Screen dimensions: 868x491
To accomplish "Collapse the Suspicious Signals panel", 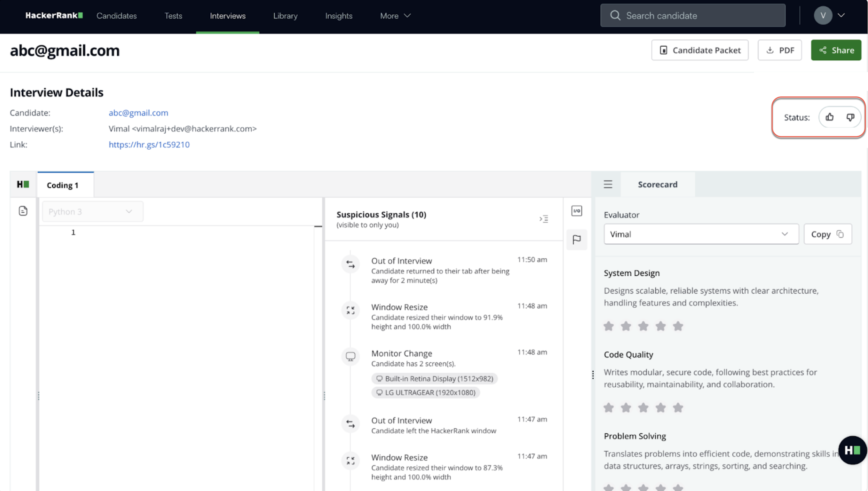I will click(x=543, y=219).
